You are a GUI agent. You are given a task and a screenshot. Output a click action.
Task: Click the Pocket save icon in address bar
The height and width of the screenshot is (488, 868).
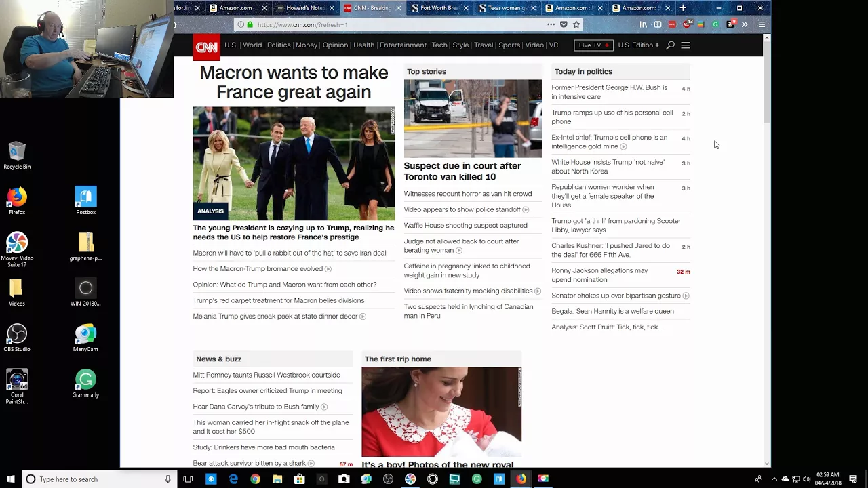(564, 24)
